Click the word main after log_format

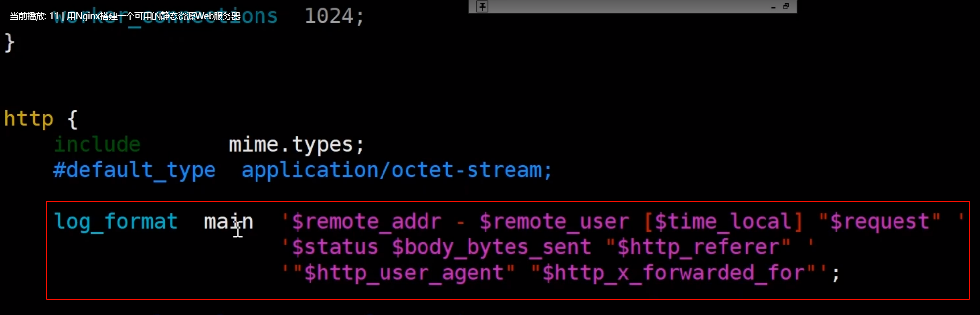point(228,222)
